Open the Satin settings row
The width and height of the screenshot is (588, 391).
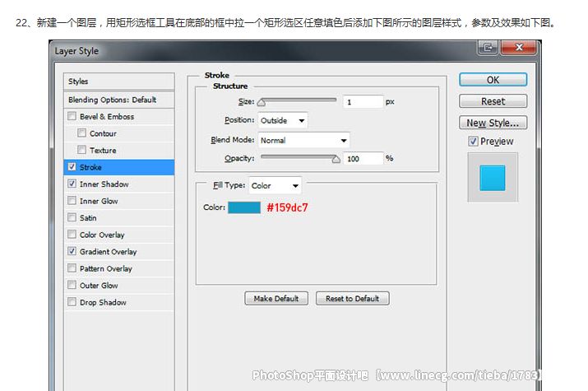tap(119, 217)
